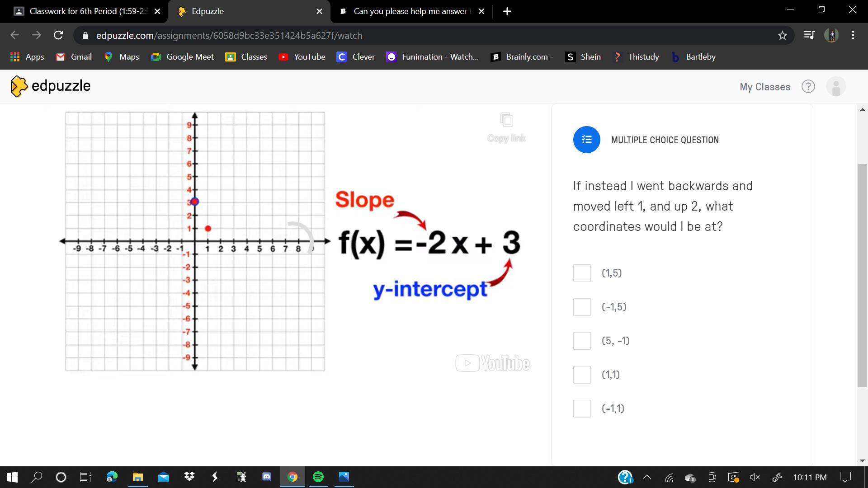Bookmark this page with the star icon
Viewport: 868px width, 488px height.
(x=782, y=35)
